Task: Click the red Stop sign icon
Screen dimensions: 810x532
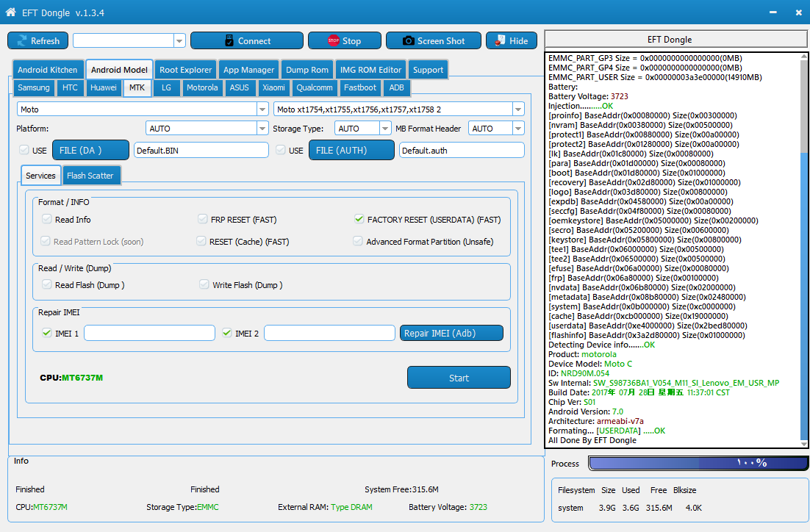Action: (333, 41)
